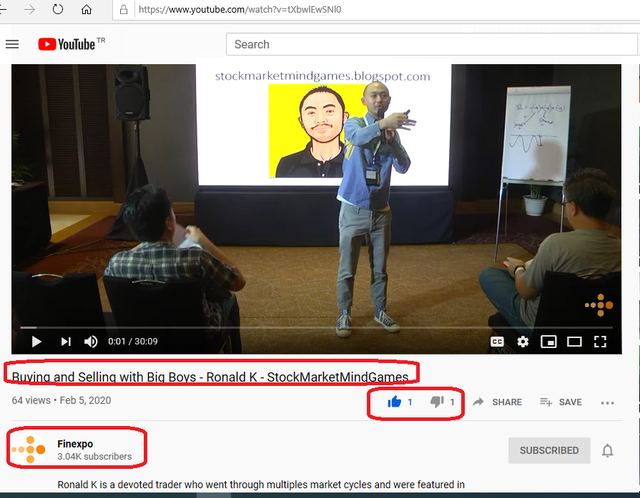
Task: Click the YouTube URL in address bar
Action: 240,9
